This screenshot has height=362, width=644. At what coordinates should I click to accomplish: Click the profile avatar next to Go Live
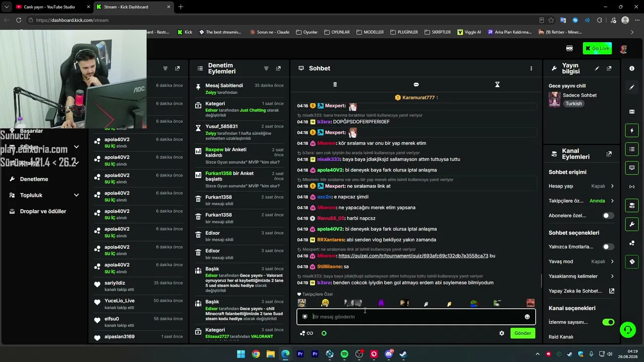pyautogui.click(x=623, y=48)
